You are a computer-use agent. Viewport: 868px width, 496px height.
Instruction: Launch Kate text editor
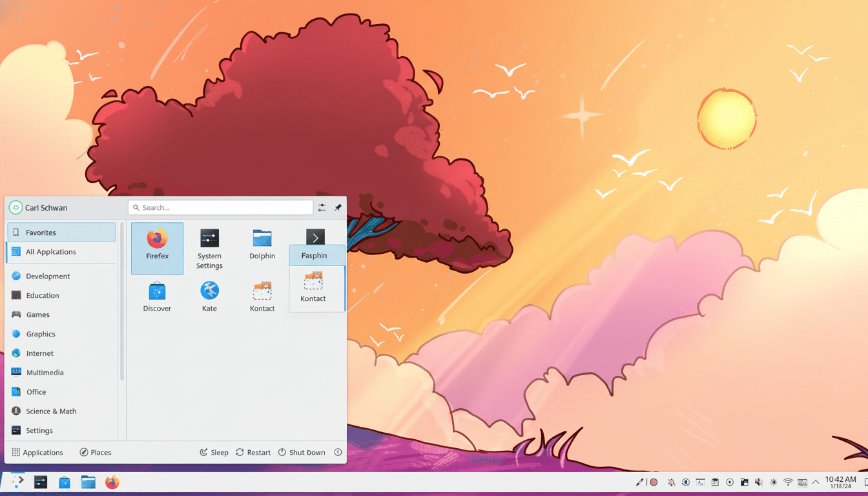(x=209, y=296)
